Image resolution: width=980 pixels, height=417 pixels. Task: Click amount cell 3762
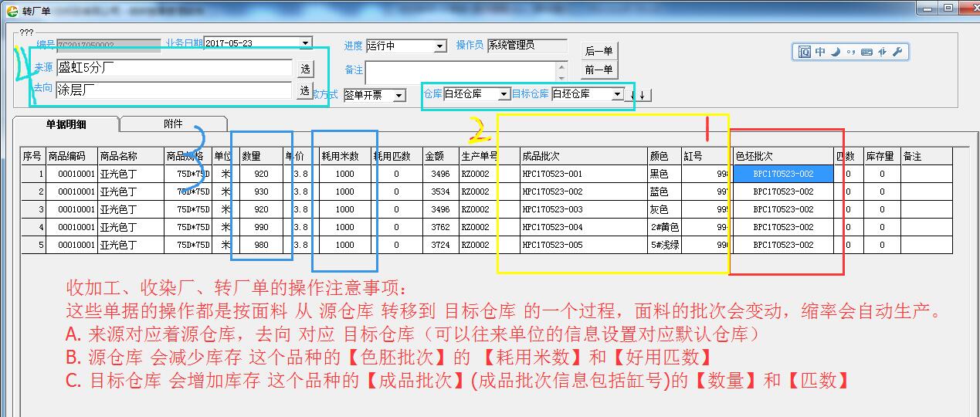(x=441, y=227)
